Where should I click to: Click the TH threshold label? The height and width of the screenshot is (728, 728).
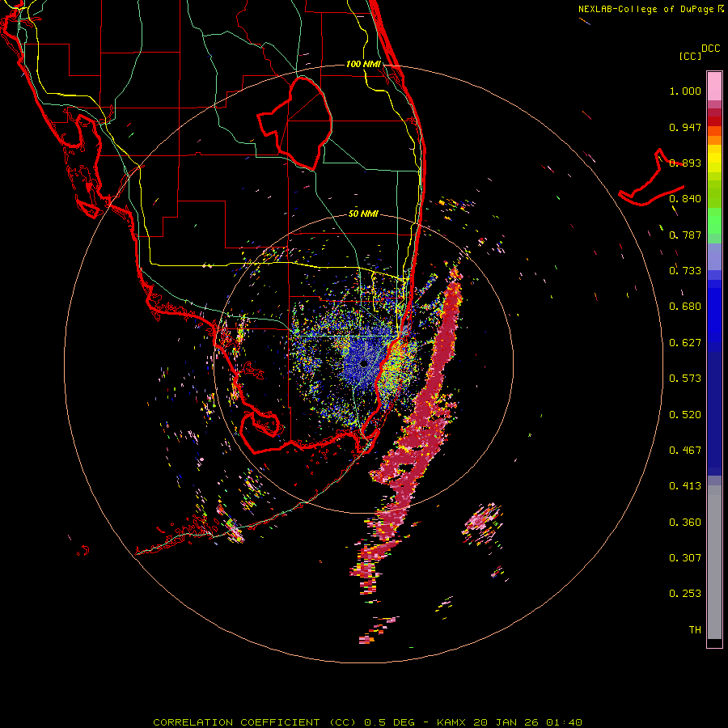click(695, 630)
